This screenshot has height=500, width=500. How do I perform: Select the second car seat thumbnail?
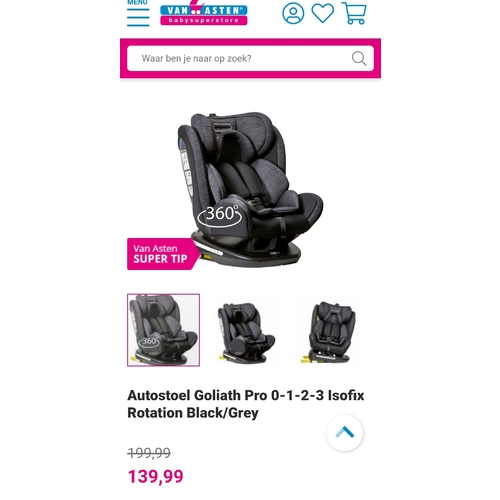click(246, 331)
